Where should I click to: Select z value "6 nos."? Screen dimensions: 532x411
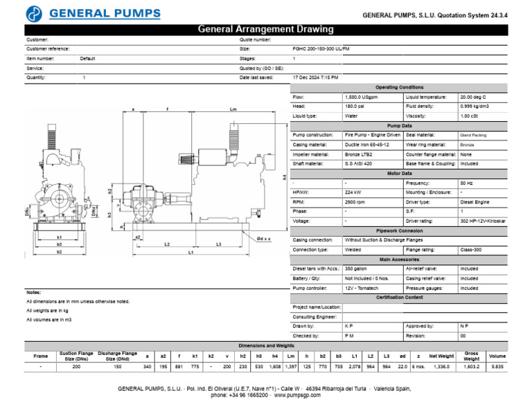[418, 367]
